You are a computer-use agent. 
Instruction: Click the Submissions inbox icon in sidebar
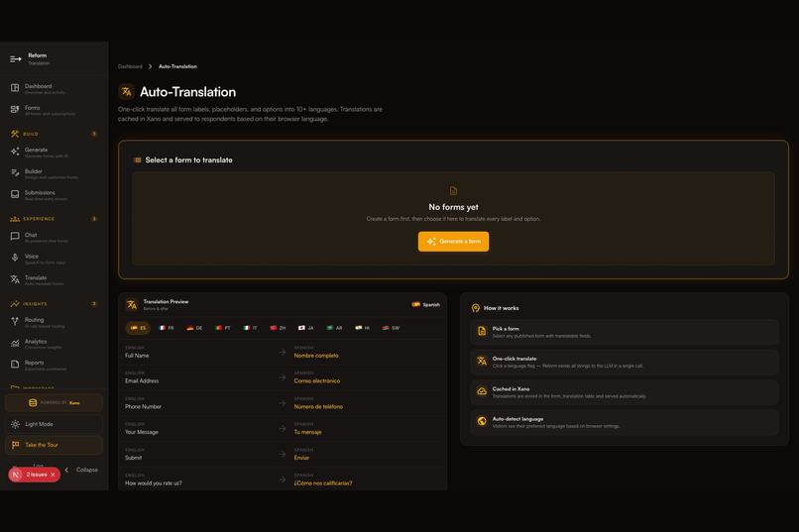15,194
